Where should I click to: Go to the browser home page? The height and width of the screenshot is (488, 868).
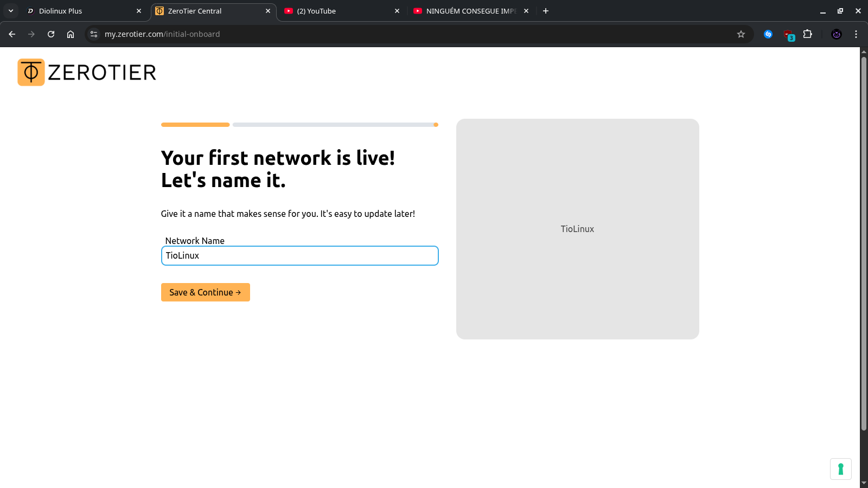pyautogui.click(x=71, y=34)
